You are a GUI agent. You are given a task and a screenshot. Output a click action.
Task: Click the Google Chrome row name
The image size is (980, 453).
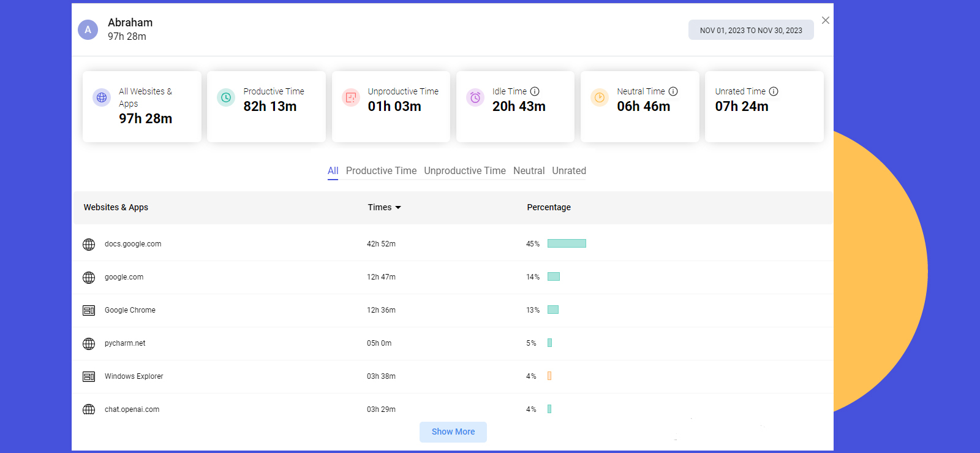(x=130, y=310)
